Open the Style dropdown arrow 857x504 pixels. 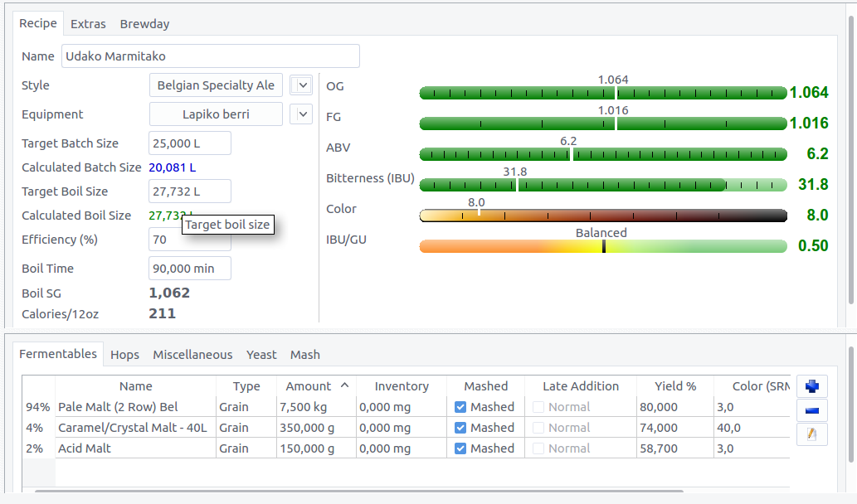(x=304, y=85)
